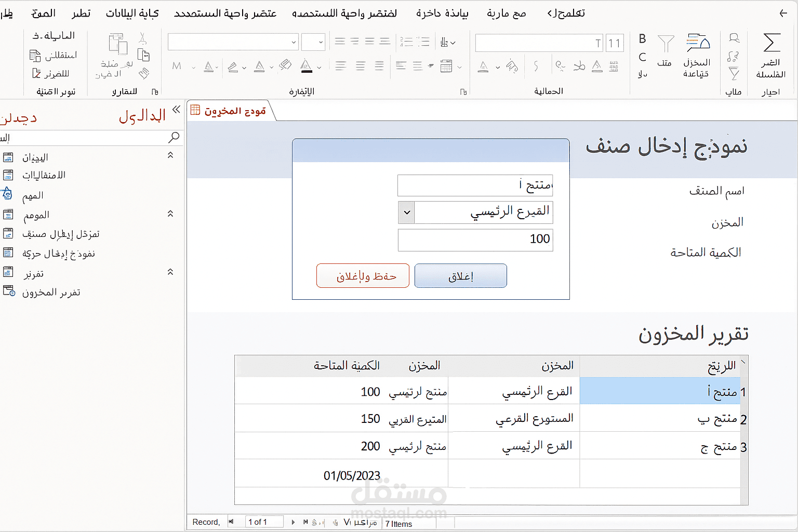Open the المخزن branch dropdown in the form
Viewport: 798px width, 532px height.
406,212
